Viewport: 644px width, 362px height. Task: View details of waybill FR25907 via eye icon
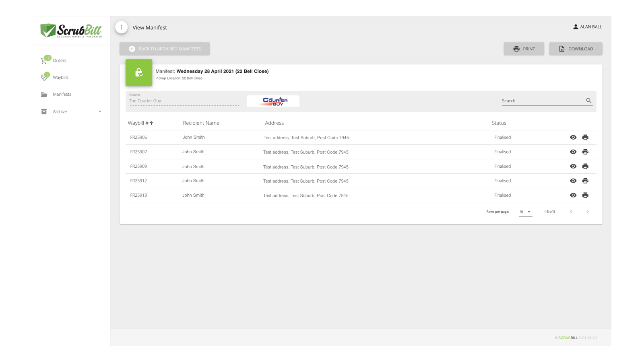(573, 152)
